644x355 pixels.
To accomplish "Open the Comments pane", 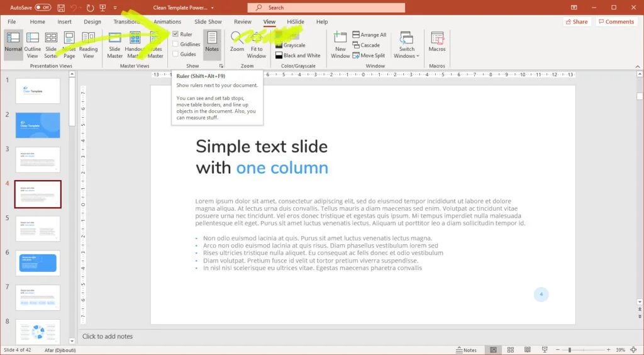I will click(616, 22).
